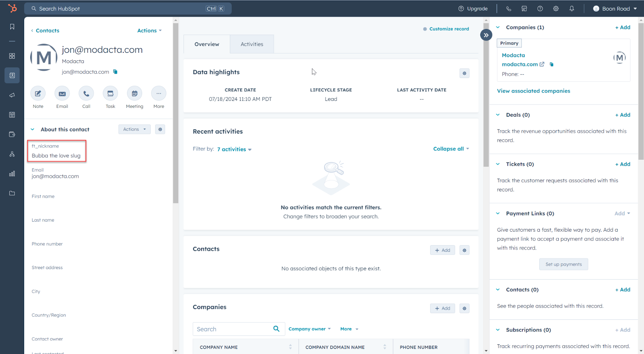Screen dimensions: 644x354
Task: Click Customize record link
Action: point(446,29)
